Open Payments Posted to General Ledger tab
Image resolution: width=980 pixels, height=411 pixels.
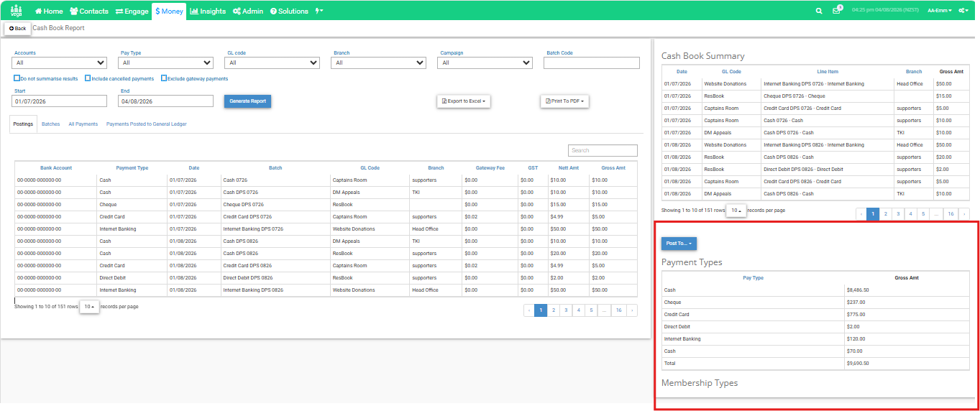pos(147,124)
